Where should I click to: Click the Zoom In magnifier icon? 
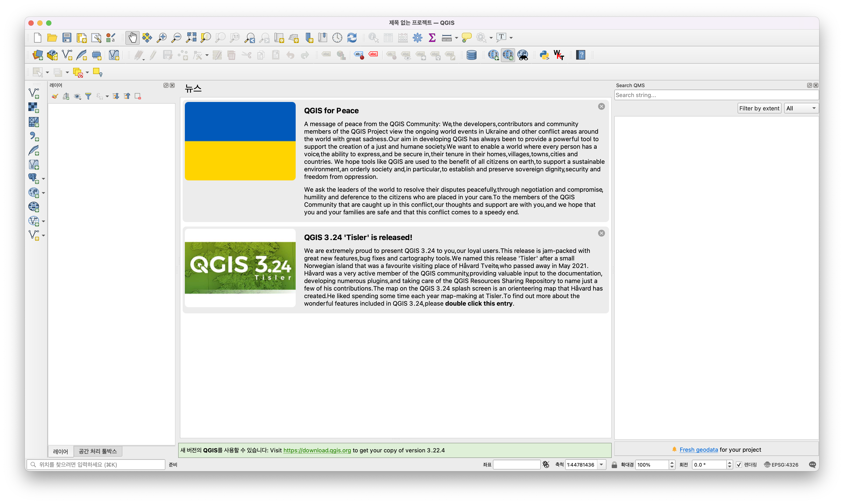(162, 37)
